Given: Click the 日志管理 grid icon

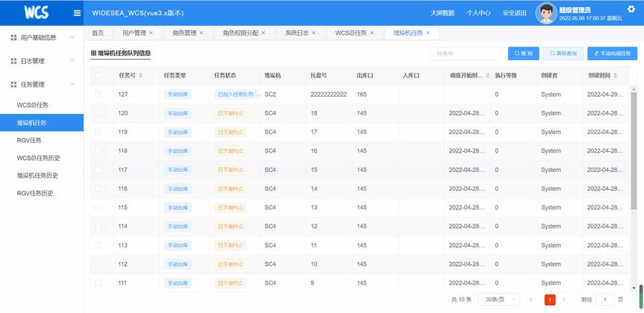Looking at the screenshot, I should point(14,61).
